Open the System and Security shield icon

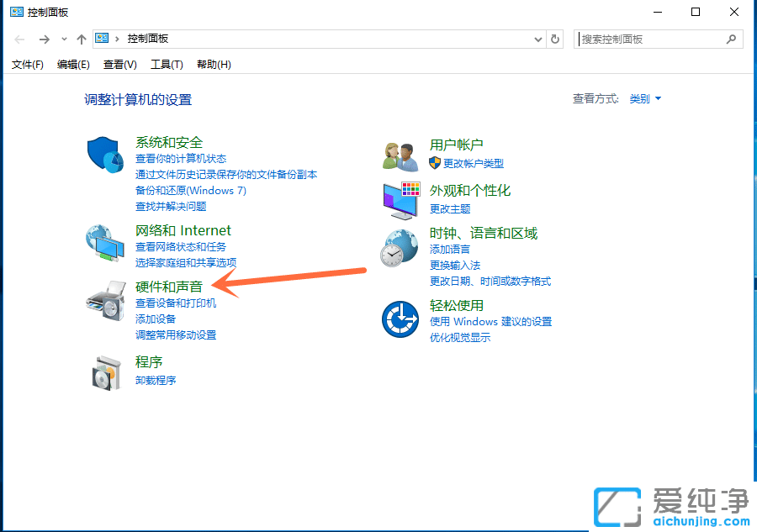click(105, 155)
